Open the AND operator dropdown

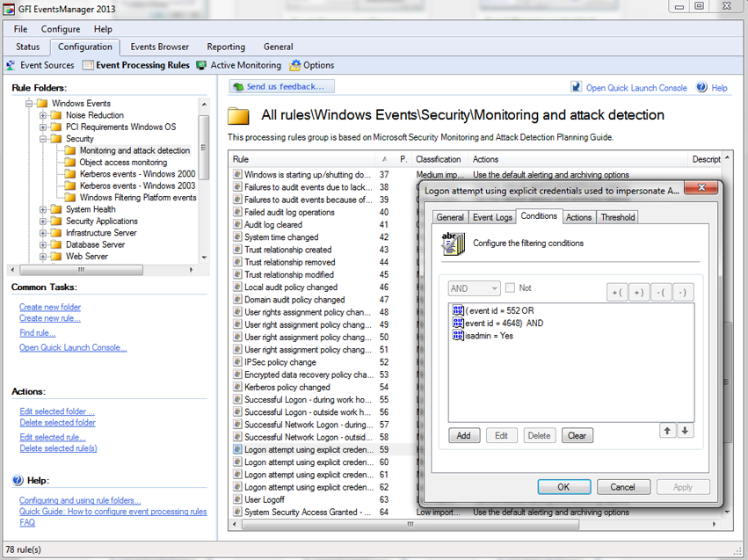tap(474, 288)
